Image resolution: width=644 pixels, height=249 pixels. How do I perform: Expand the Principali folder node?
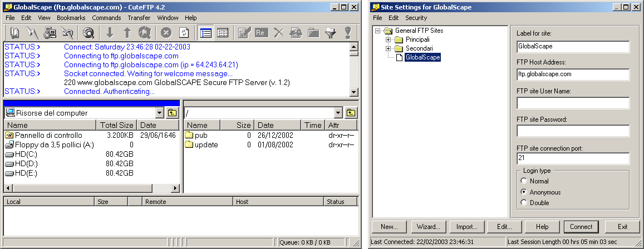pyautogui.click(x=388, y=40)
